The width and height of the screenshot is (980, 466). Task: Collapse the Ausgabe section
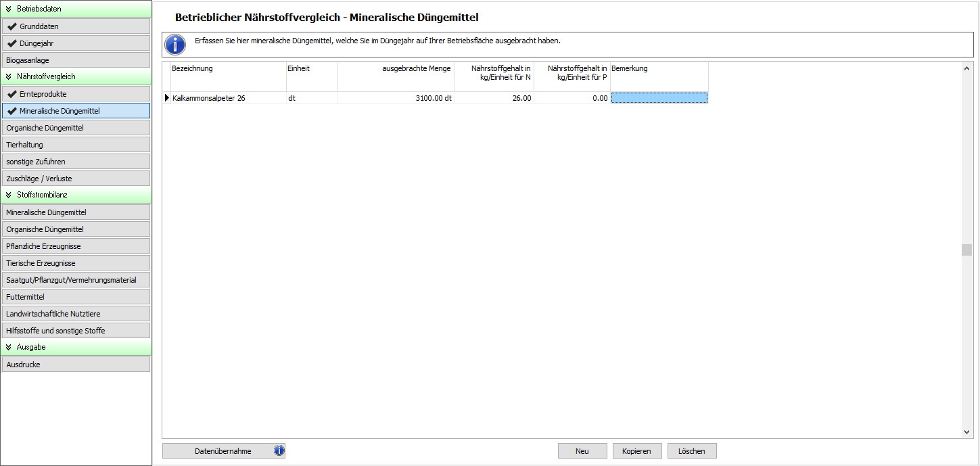pos(9,347)
